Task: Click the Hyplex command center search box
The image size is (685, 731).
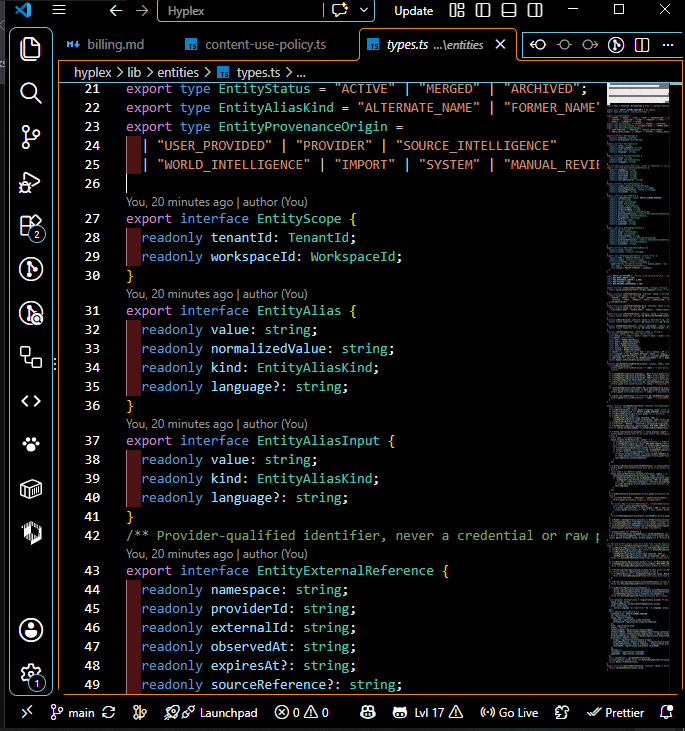Action: coord(240,11)
